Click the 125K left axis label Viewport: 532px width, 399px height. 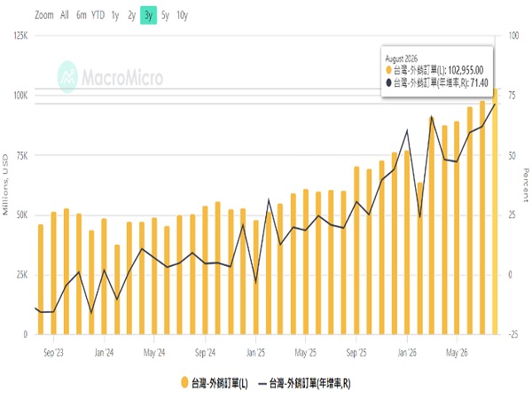pyautogui.click(x=20, y=35)
